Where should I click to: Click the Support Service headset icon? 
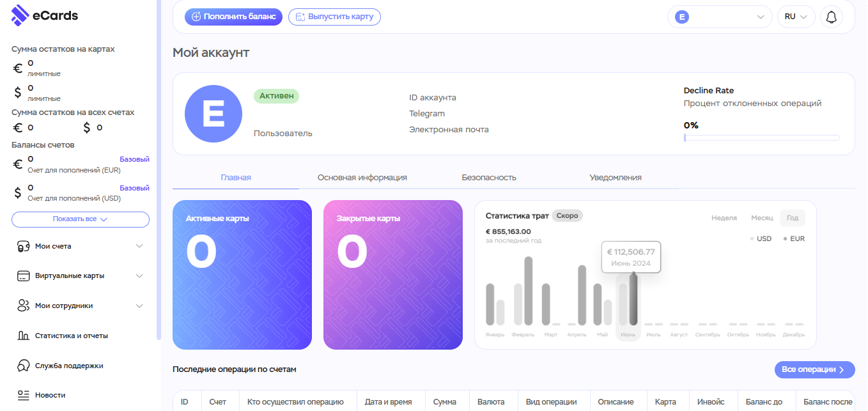click(x=24, y=366)
